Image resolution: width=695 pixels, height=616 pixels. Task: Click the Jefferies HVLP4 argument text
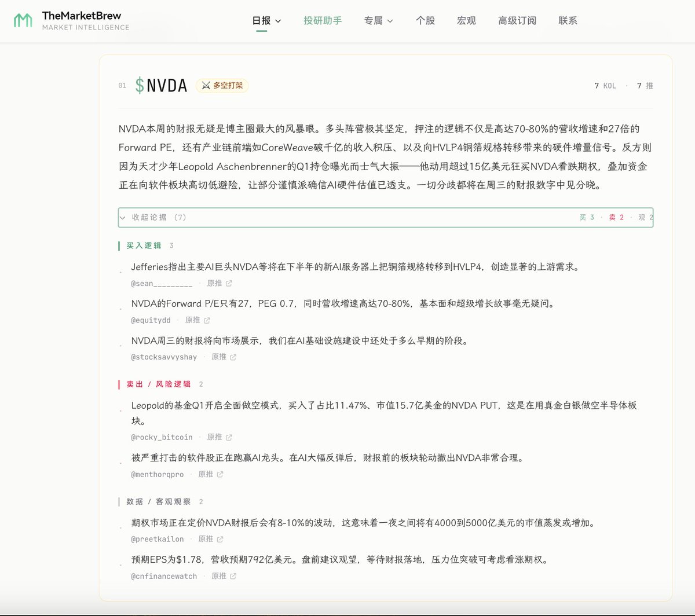tap(356, 267)
